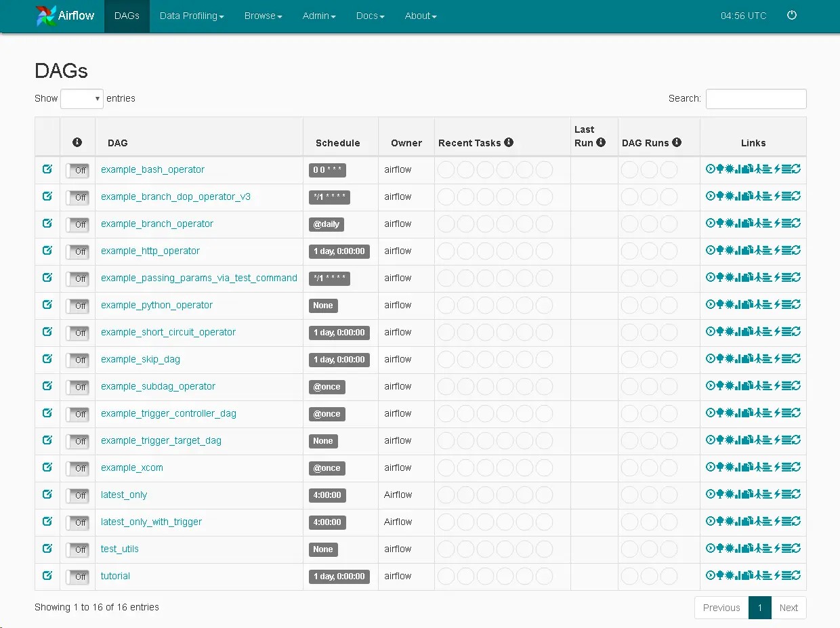Enable the example_subdag_operator DAG toggle

pyautogui.click(x=77, y=387)
